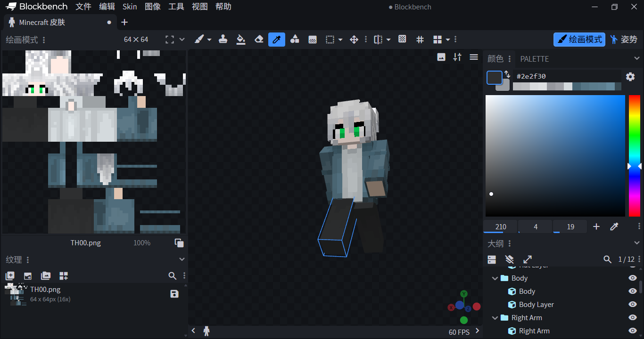Select the copy brush stamp tool
This screenshot has height=339, width=644.
pyautogui.click(x=223, y=40)
